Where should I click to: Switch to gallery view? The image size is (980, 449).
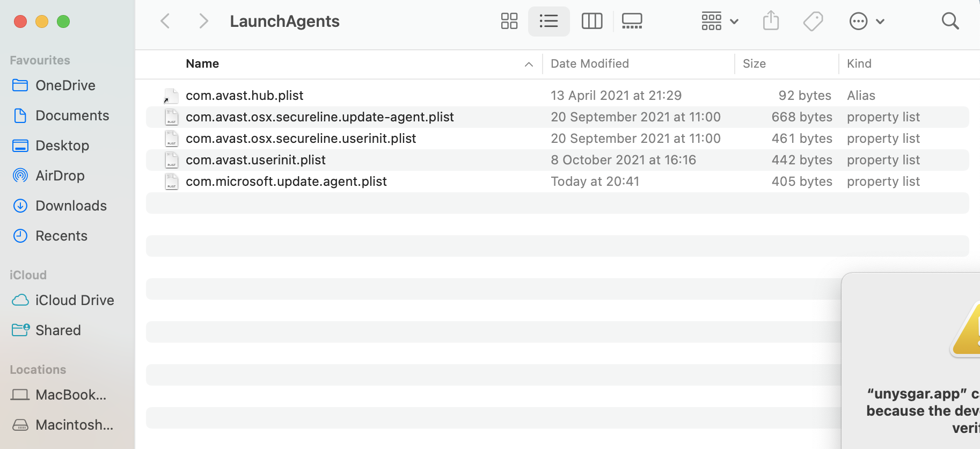tap(632, 21)
